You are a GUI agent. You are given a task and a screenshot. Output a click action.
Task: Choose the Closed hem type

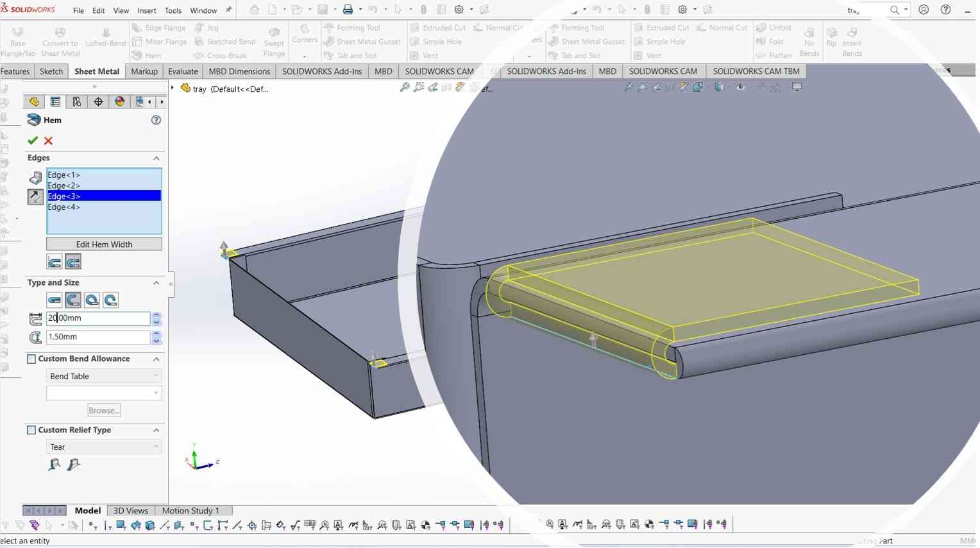[55, 300]
